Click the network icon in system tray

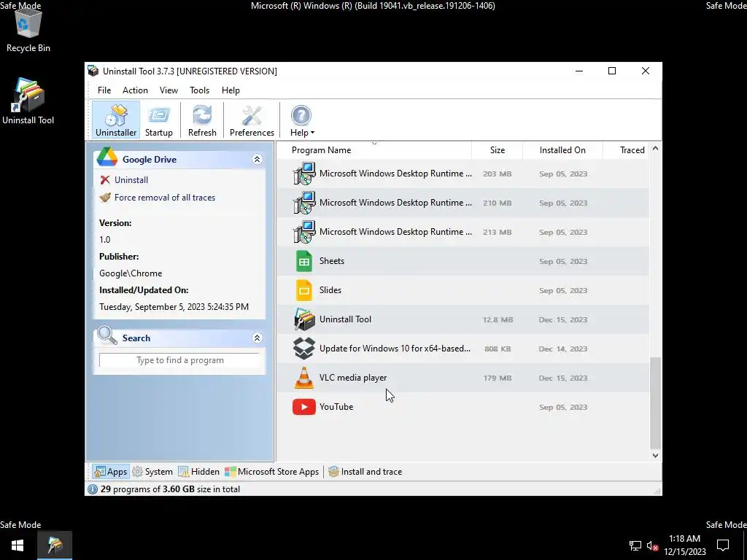pyautogui.click(x=635, y=545)
